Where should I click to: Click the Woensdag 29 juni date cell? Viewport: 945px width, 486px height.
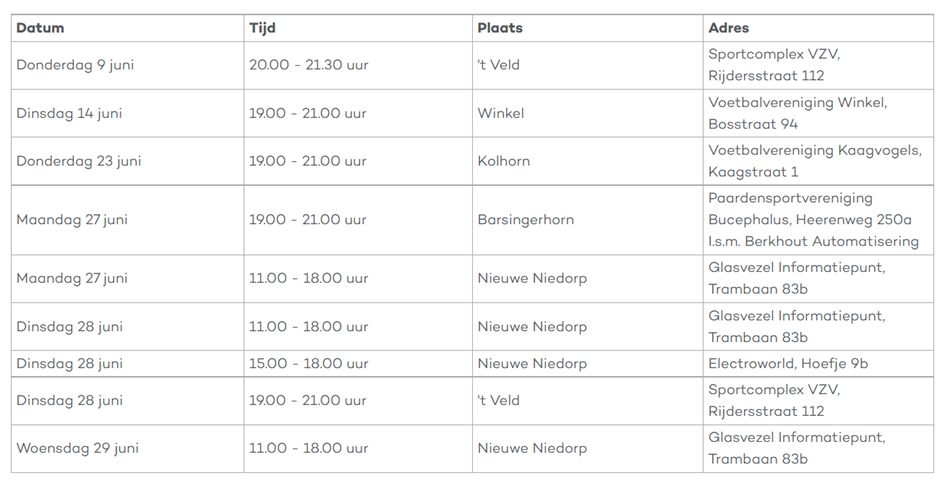tap(77, 448)
